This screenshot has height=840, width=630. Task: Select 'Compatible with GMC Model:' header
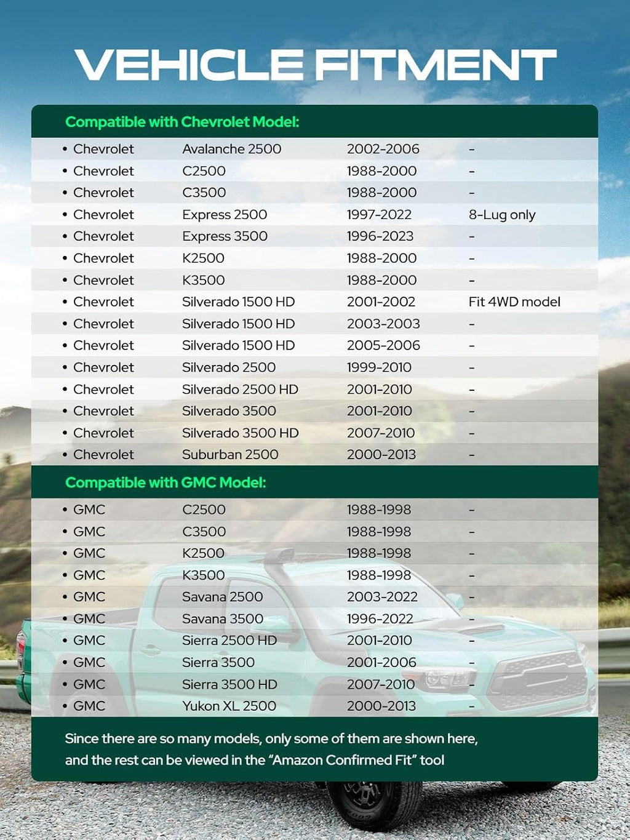point(165,482)
